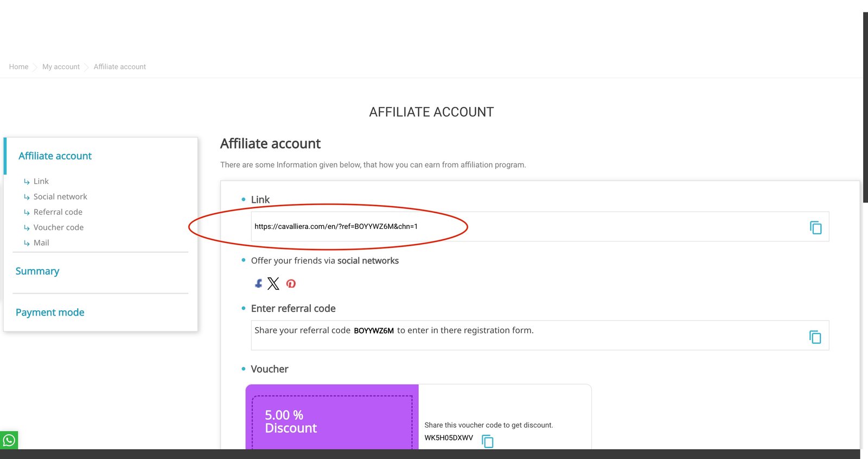Copy voucher code WK5H05DXWV icon

click(x=488, y=441)
